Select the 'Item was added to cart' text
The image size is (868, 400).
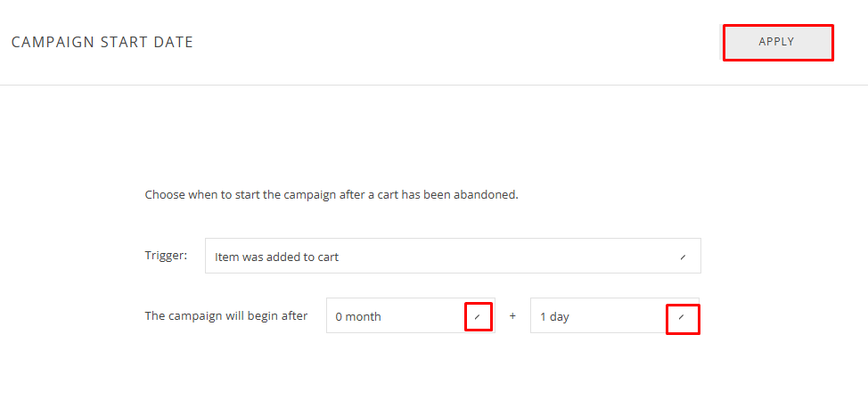pos(276,257)
